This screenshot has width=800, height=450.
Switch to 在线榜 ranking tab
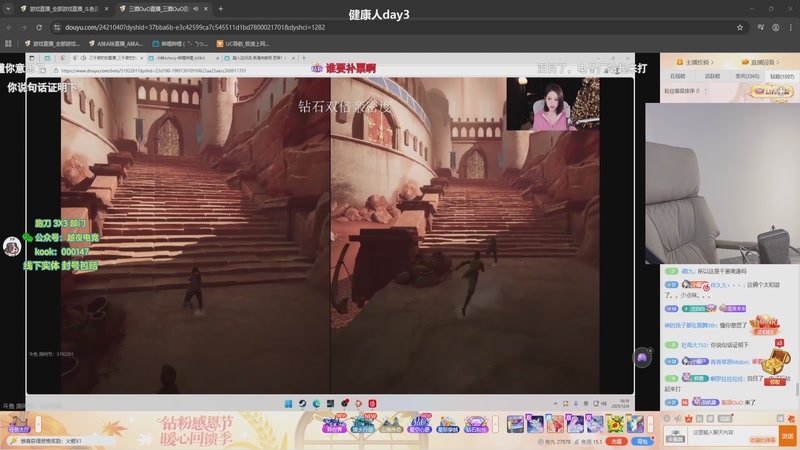click(678, 76)
